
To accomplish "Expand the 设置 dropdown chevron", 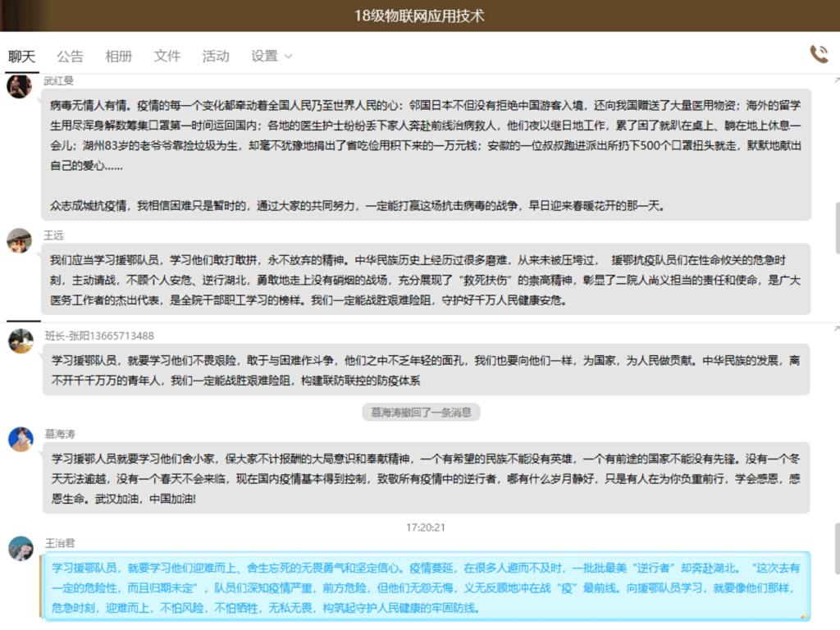I will point(288,57).
